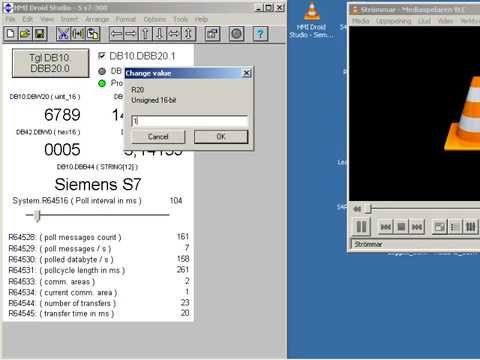
Task: Click the copy icon next to the scissors
Action: pyautogui.click(x=78, y=34)
